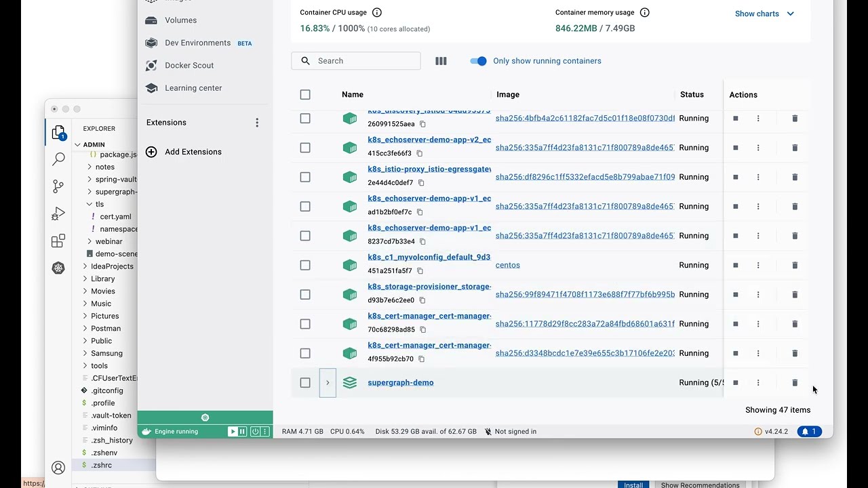Expand the Postman folder in Explorer
This screenshot has width=868, height=488.
coord(105,329)
